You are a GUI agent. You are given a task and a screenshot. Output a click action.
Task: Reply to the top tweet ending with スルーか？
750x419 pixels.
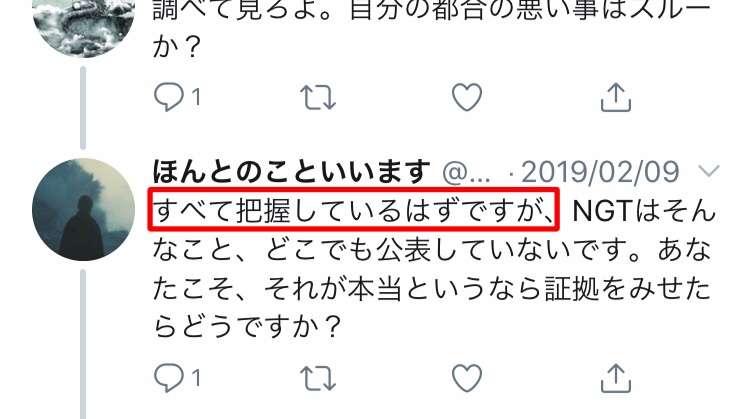click(168, 97)
